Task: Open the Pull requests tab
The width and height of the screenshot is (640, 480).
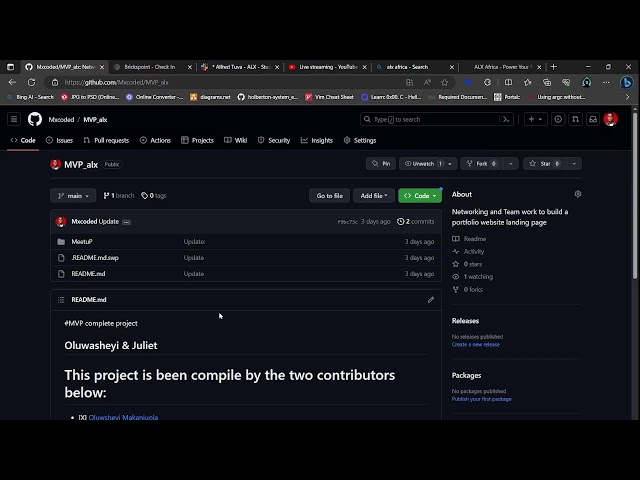Action: pyautogui.click(x=106, y=140)
